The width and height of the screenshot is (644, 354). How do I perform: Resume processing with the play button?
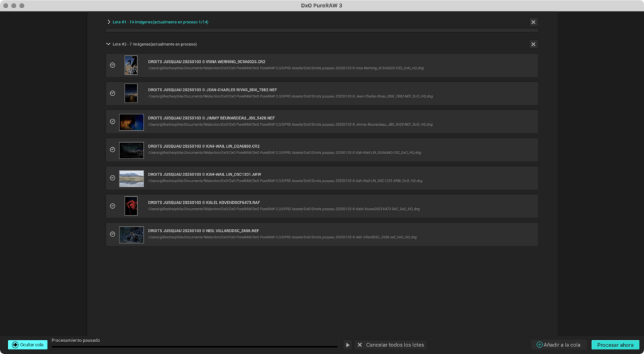347,345
